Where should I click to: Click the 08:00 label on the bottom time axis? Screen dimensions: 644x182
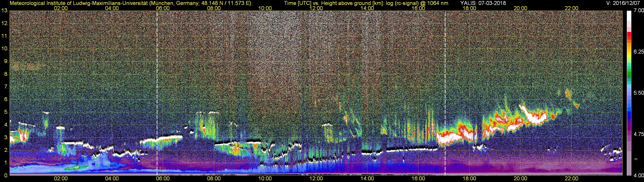tap(214, 179)
